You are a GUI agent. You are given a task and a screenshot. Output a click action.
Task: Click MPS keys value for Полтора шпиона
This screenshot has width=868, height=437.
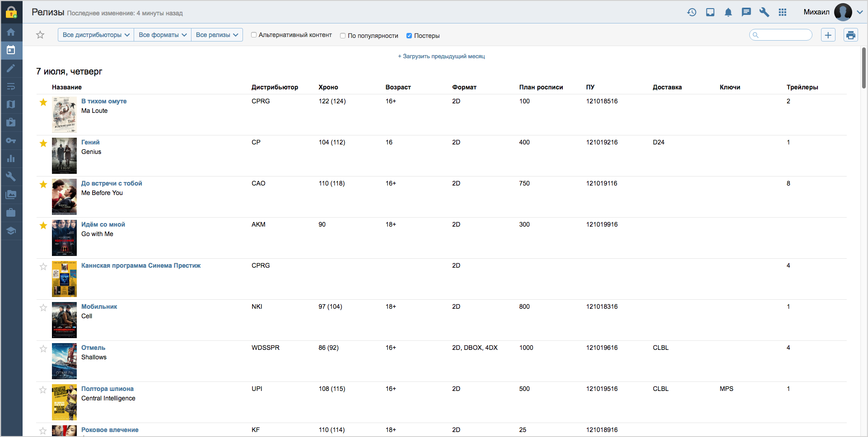click(727, 389)
